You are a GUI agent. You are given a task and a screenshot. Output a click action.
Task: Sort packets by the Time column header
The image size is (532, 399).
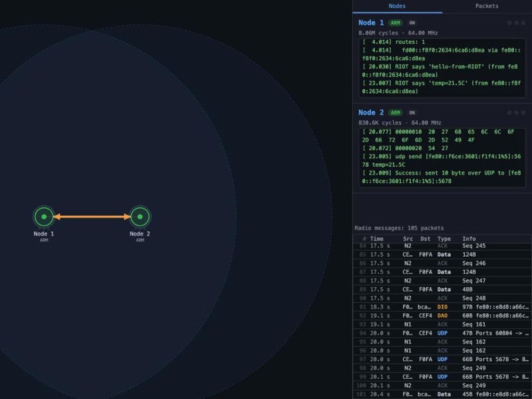[x=377, y=239]
